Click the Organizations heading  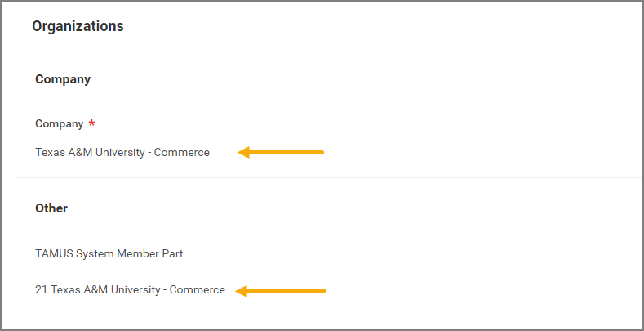point(78,26)
